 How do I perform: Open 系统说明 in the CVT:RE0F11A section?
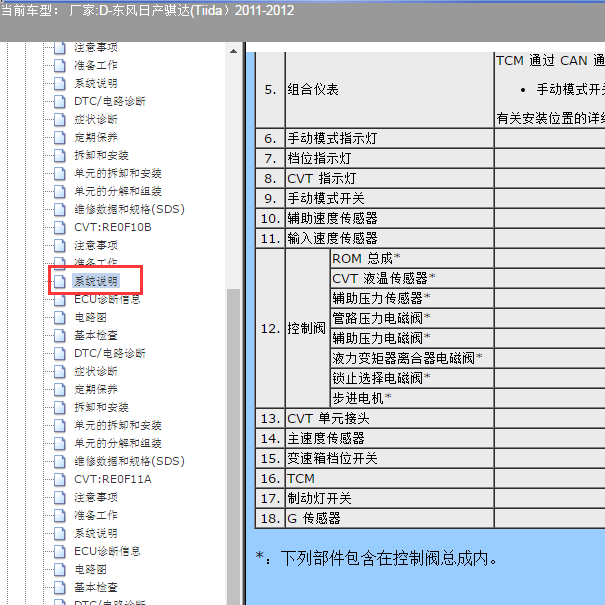coord(96,533)
